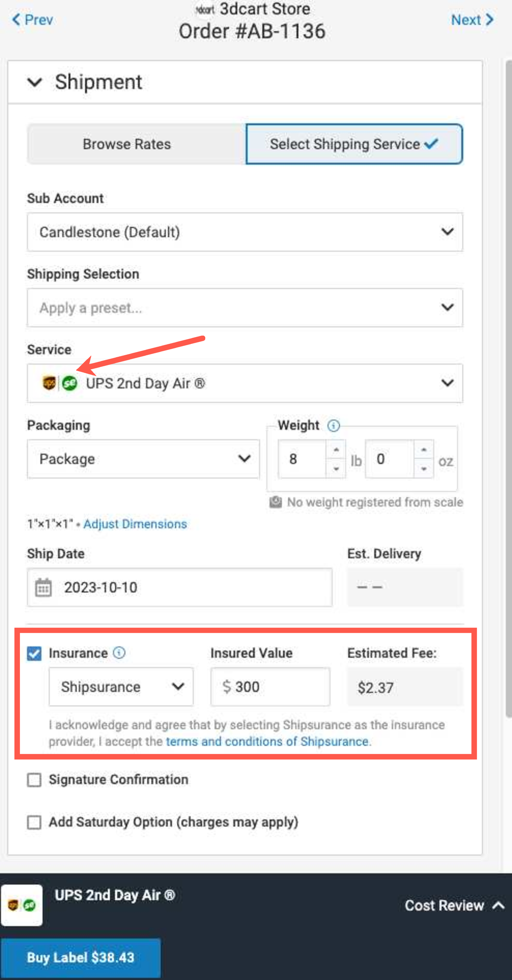
Task: Select the Select Shipping Service tab
Action: click(354, 144)
